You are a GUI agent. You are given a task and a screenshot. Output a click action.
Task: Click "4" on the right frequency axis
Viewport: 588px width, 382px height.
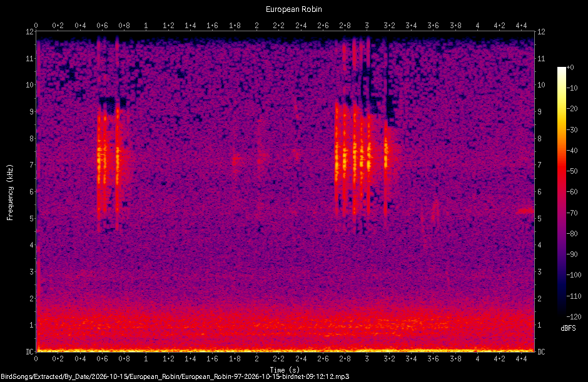(539, 245)
